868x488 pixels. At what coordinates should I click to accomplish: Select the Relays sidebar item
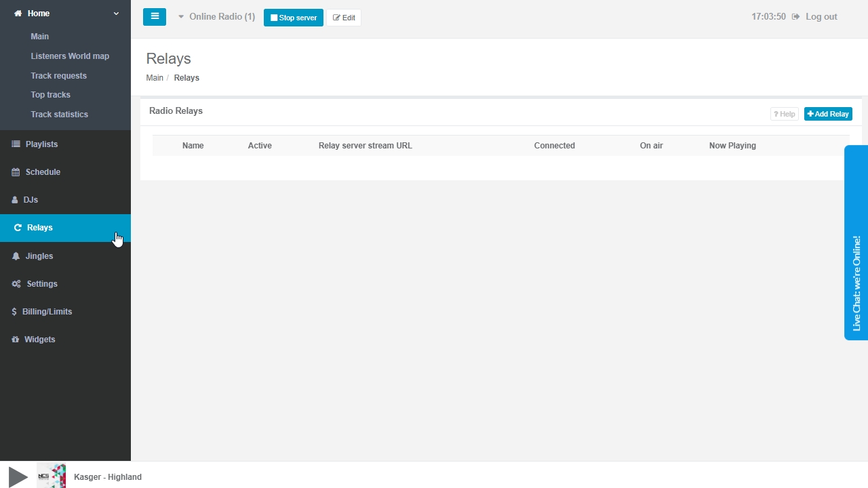point(65,228)
